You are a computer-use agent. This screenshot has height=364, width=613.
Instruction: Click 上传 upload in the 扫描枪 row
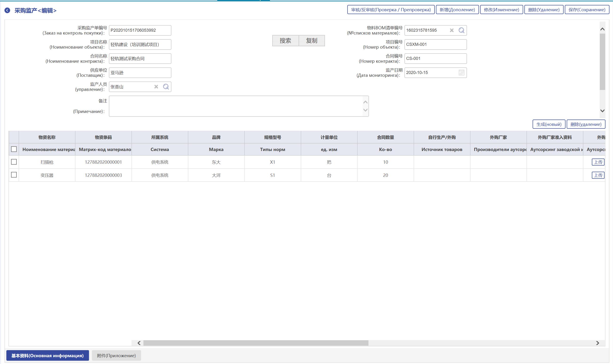pyautogui.click(x=598, y=162)
